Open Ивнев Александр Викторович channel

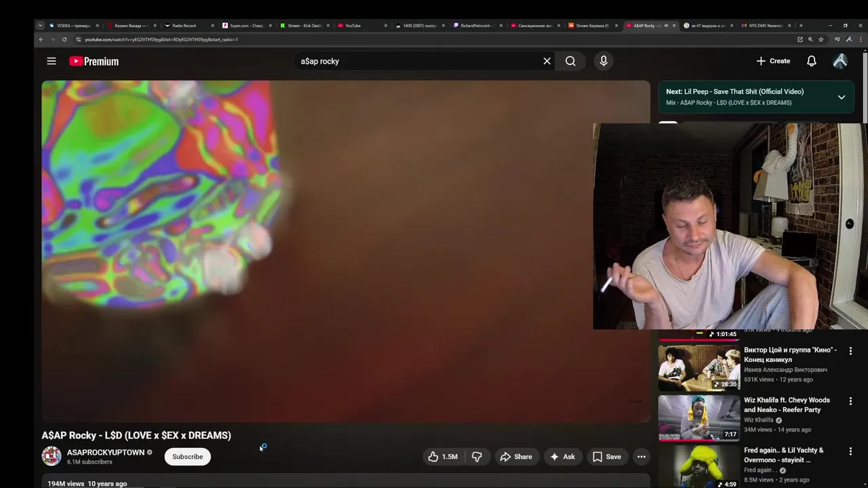[785, 369]
